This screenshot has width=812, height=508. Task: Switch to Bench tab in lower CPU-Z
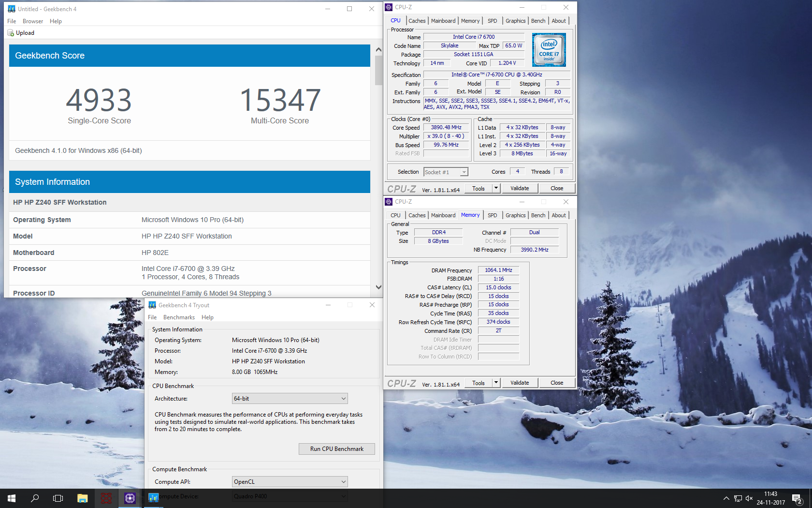coord(538,215)
